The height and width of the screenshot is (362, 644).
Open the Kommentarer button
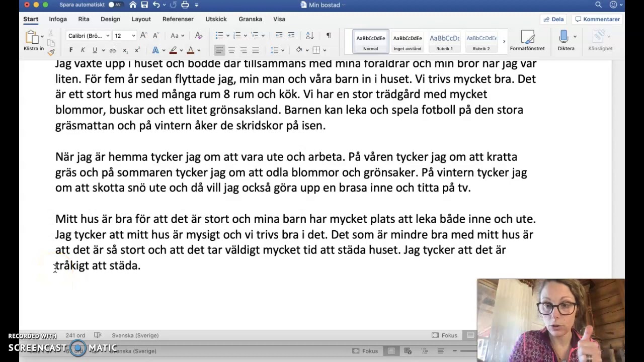[x=598, y=19]
